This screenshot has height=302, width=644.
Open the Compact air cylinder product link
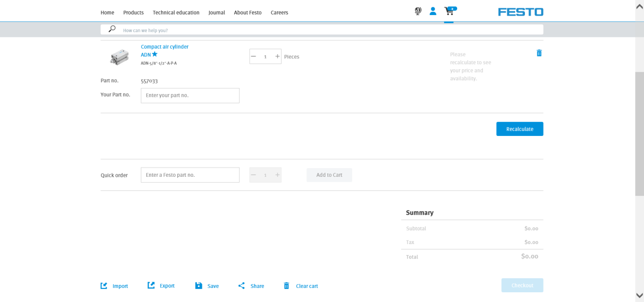pyautogui.click(x=164, y=47)
